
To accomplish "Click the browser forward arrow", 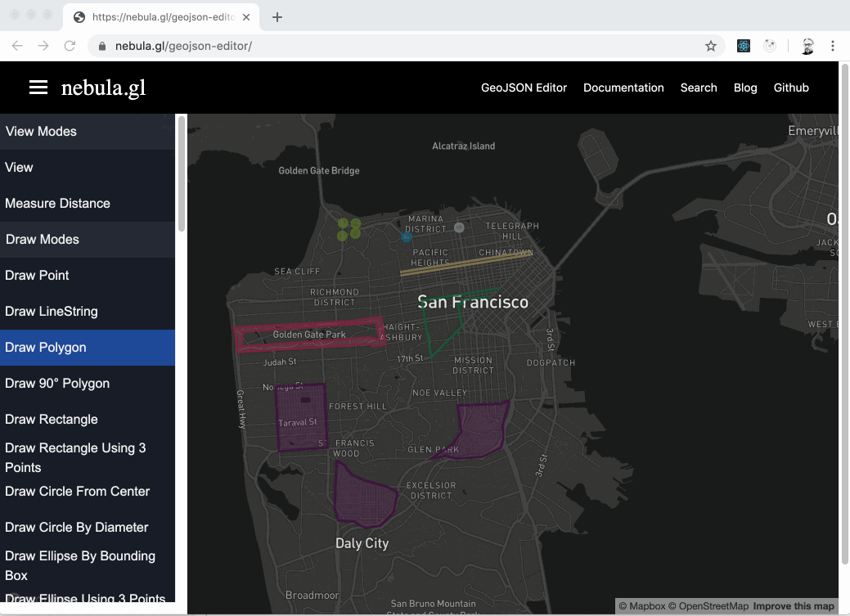I will [x=43, y=46].
